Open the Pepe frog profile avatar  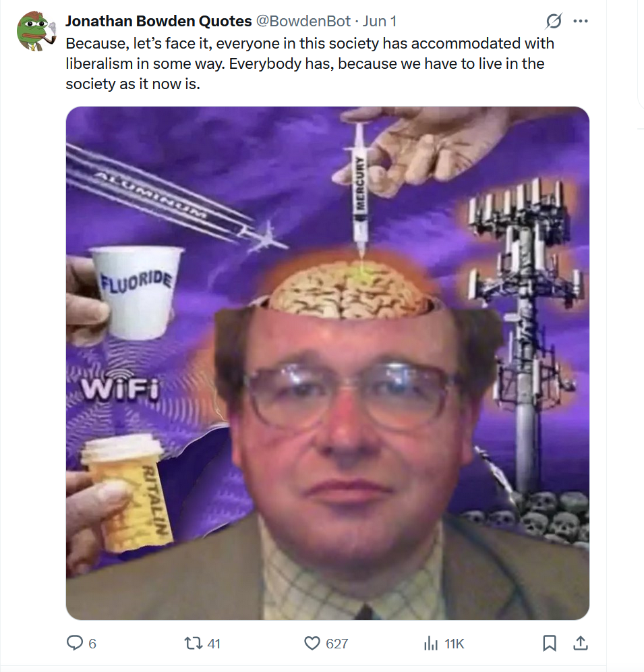point(36,31)
